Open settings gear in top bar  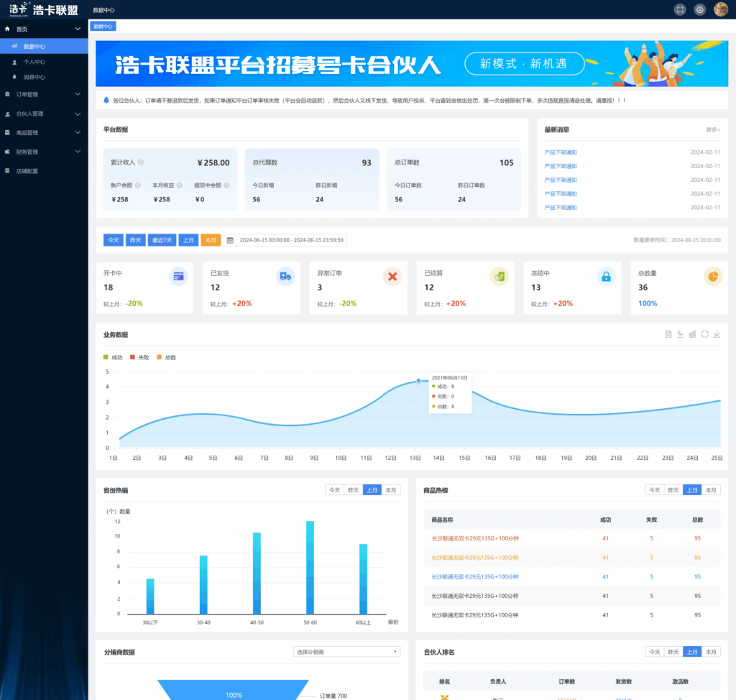tap(699, 9)
